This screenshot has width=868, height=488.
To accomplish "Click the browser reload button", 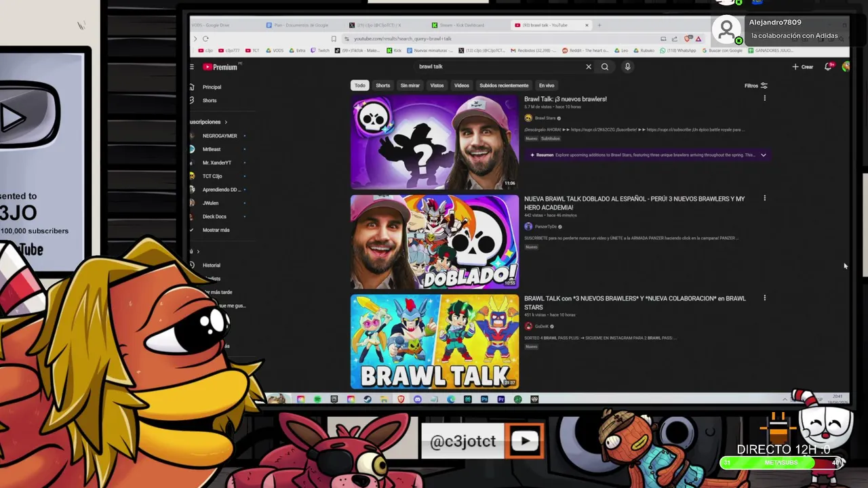I will point(205,39).
